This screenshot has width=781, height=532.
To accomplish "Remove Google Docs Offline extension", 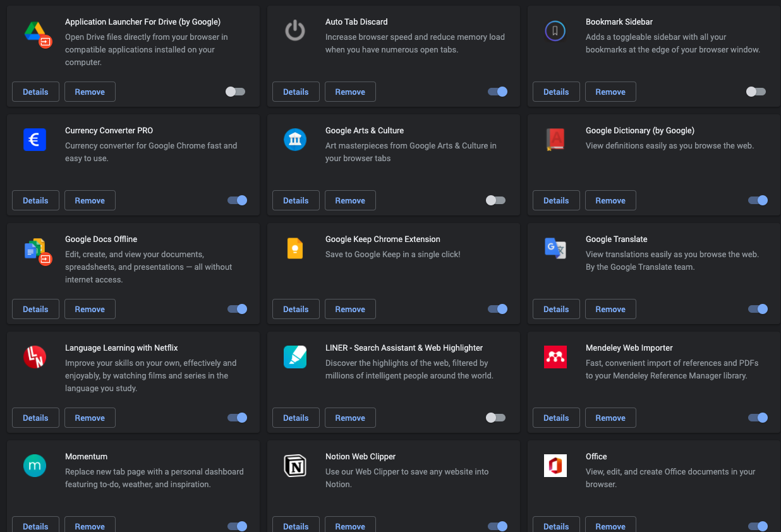I will coord(90,309).
